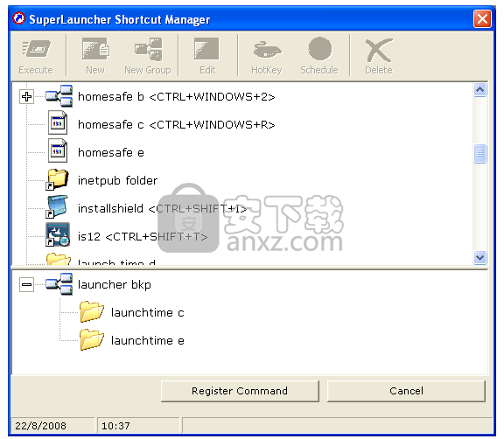The height and width of the screenshot is (439, 504).
Task: Click the installshield shortcut icon
Action: 57,206
